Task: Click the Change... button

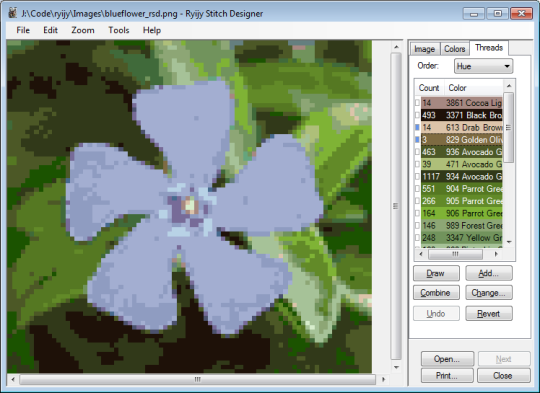Action: pos(489,293)
